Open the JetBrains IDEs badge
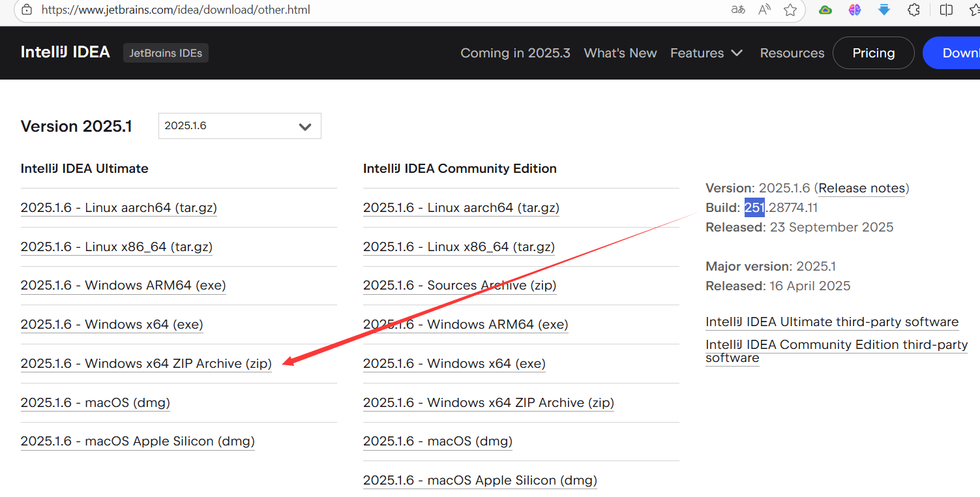The width and height of the screenshot is (980, 497). point(166,53)
